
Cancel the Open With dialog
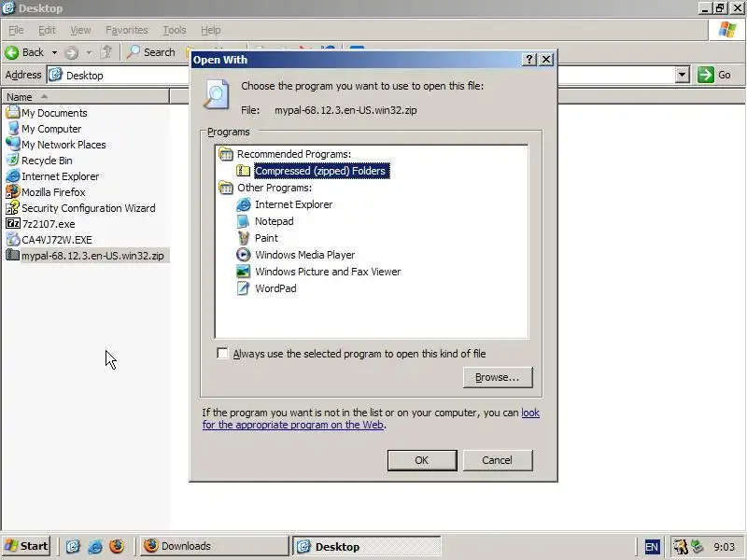coord(498,460)
